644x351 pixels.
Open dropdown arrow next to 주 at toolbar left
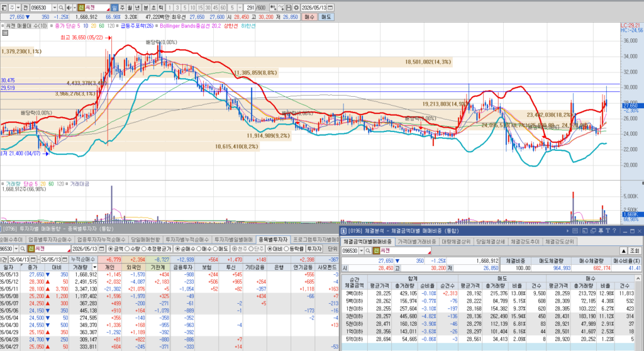18,8
